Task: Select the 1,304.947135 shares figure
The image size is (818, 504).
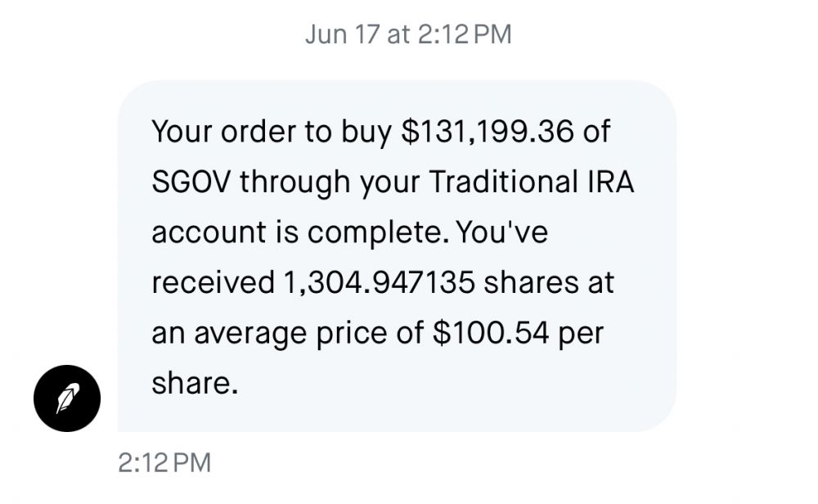Action: coord(379,283)
